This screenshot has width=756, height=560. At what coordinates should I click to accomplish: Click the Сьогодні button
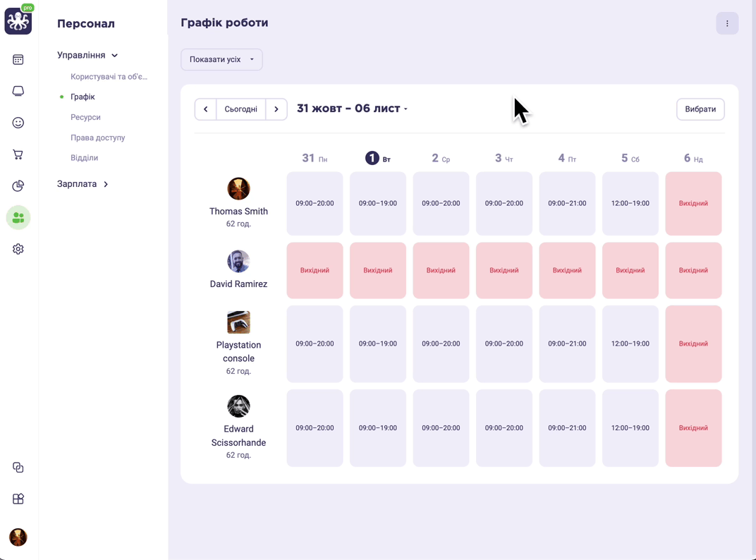pos(240,109)
